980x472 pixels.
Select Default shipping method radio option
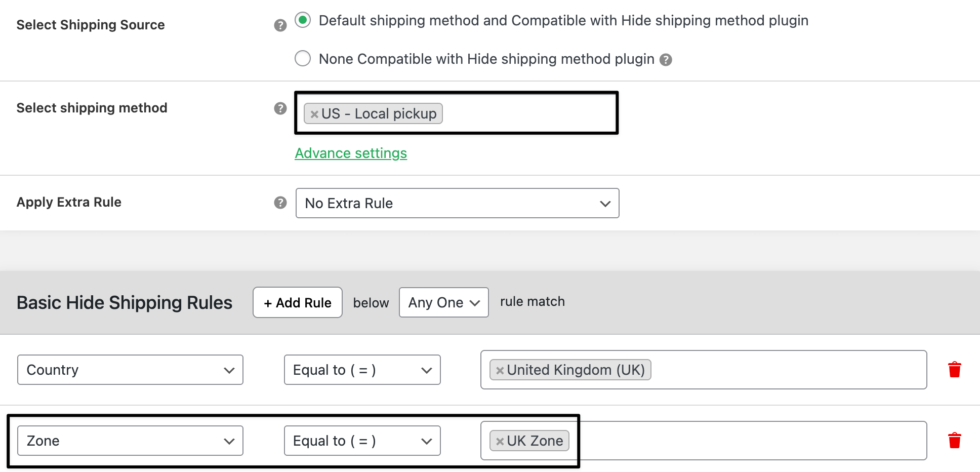click(x=303, y=20)
